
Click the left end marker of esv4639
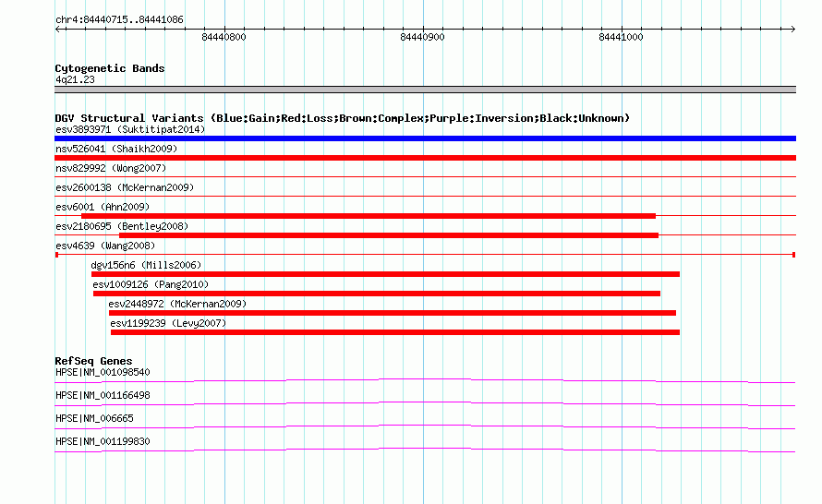coord(56,255)
